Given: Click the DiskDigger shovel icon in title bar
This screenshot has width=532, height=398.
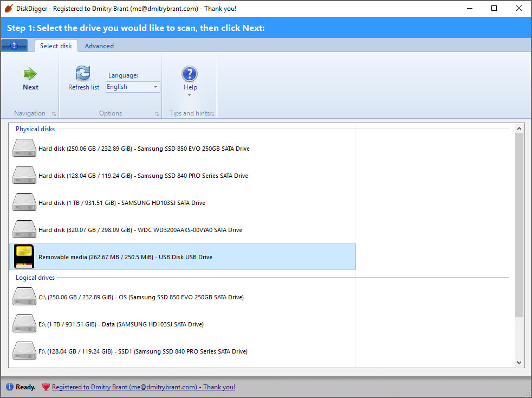Looking at the screenshot, I should (x=9, y=9).
